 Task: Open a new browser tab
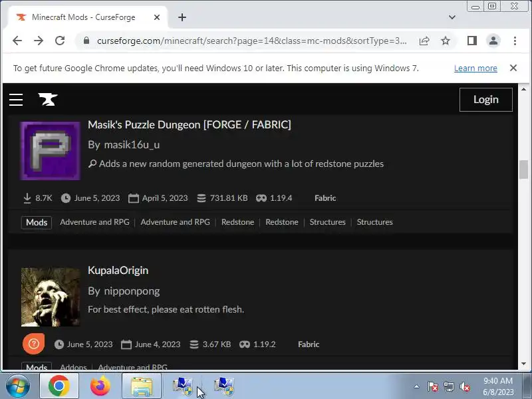(x=182, y=17)
